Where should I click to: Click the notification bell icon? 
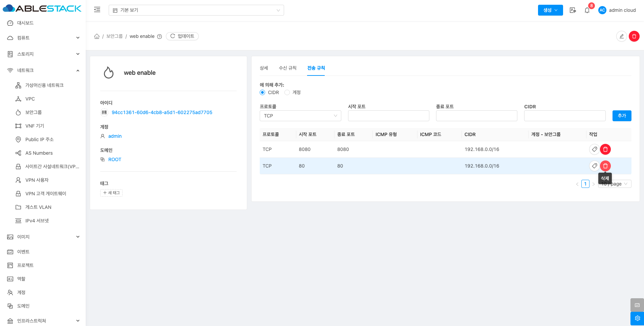(x=587, y=10)
